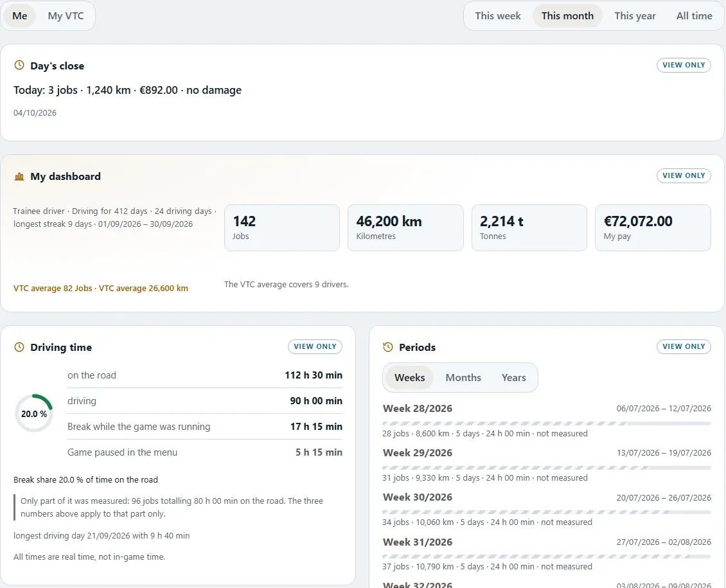
Task: Click date range 20/07/2026 – 26/07/2026
Action: (x=664, y=498)
